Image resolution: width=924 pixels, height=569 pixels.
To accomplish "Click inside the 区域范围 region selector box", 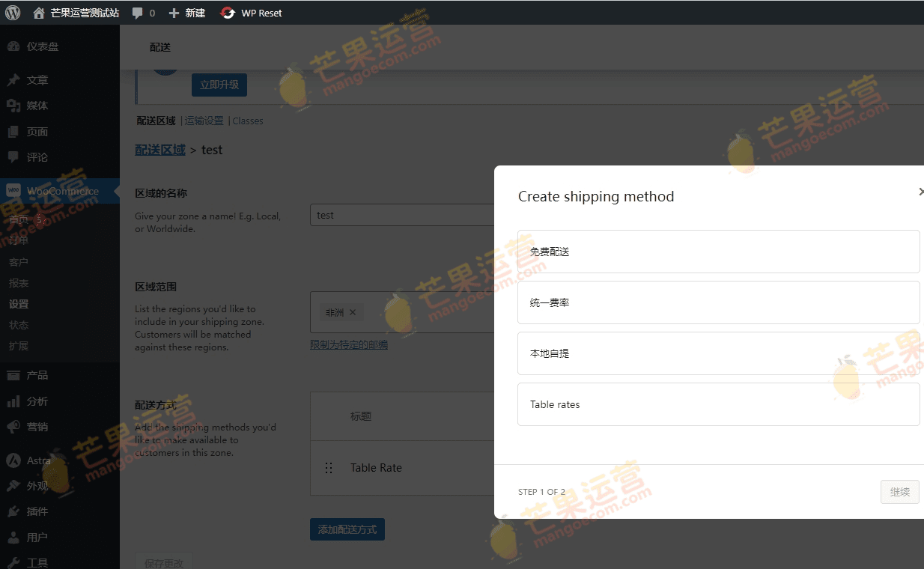I will (402, 312).
